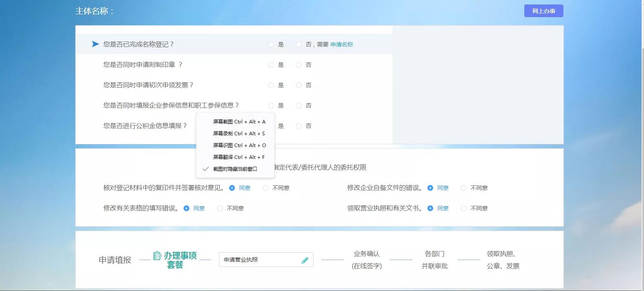Click the green pencil edit icon
Image resolution: width=644 pixels, height=291 pixels.
coord(305,260)
